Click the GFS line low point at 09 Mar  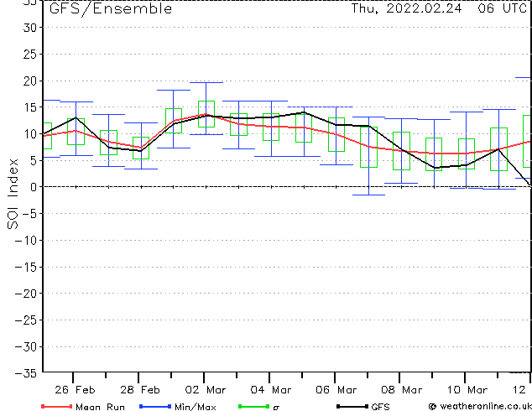[x=435, y=168]
